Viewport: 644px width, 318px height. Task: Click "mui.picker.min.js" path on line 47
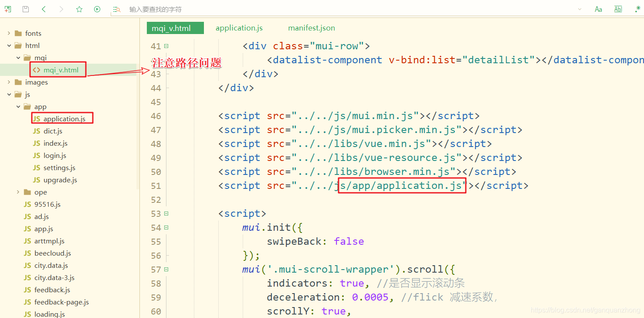(404, 130)
